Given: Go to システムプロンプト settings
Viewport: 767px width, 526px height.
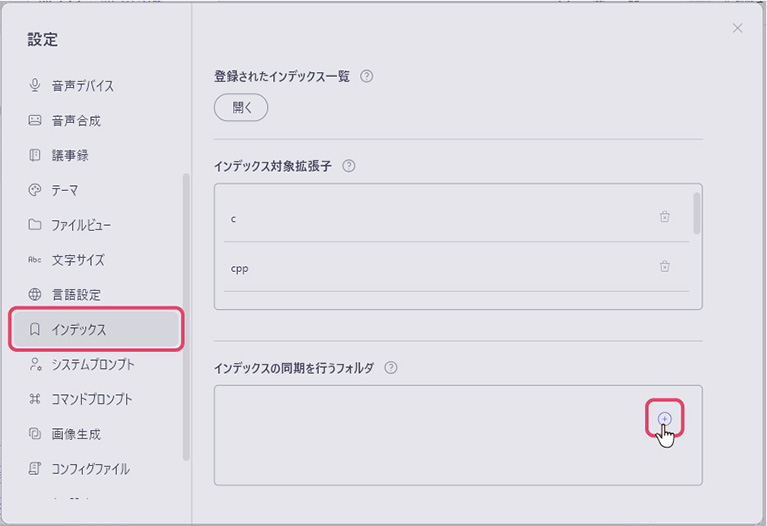Looking at the screenshot, I should [x=93, y=364].
